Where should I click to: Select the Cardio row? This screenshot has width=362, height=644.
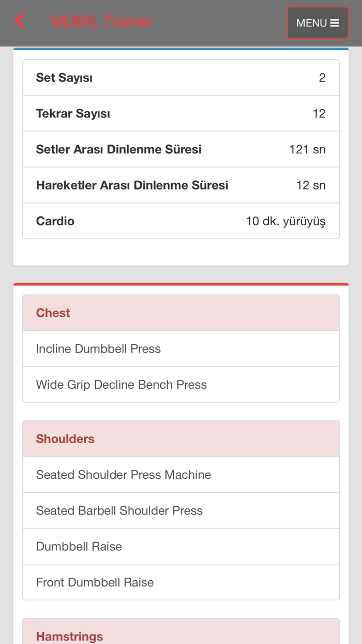pos(180,221)
